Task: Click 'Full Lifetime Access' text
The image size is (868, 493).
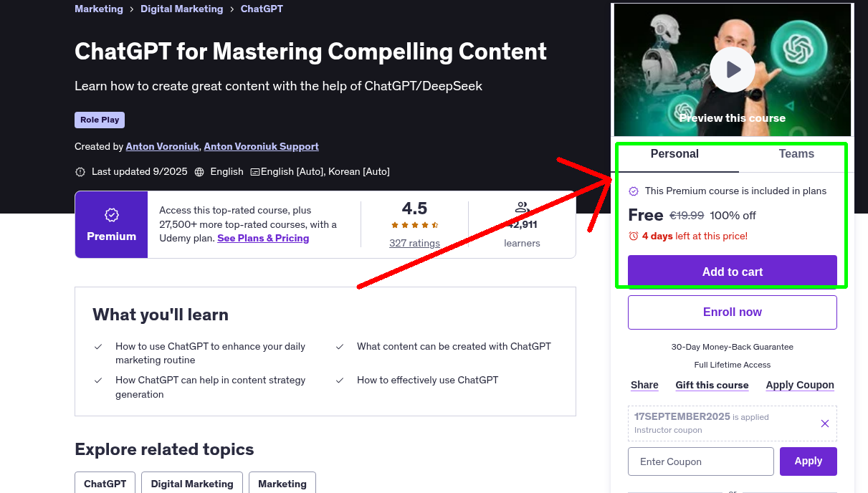Action: tap(733, 365)
